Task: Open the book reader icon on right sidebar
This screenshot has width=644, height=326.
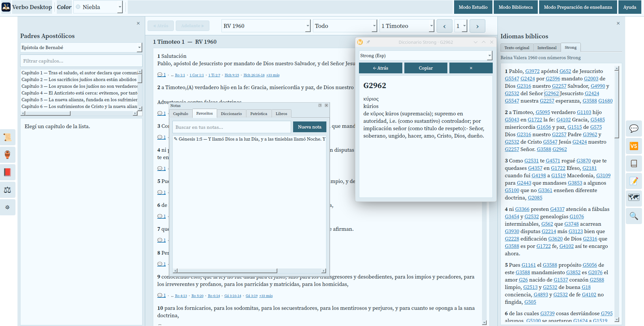Action: pos(634,164)
